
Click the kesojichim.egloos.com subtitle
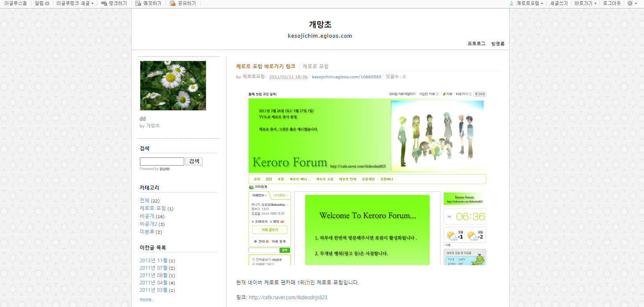point(320,36)
